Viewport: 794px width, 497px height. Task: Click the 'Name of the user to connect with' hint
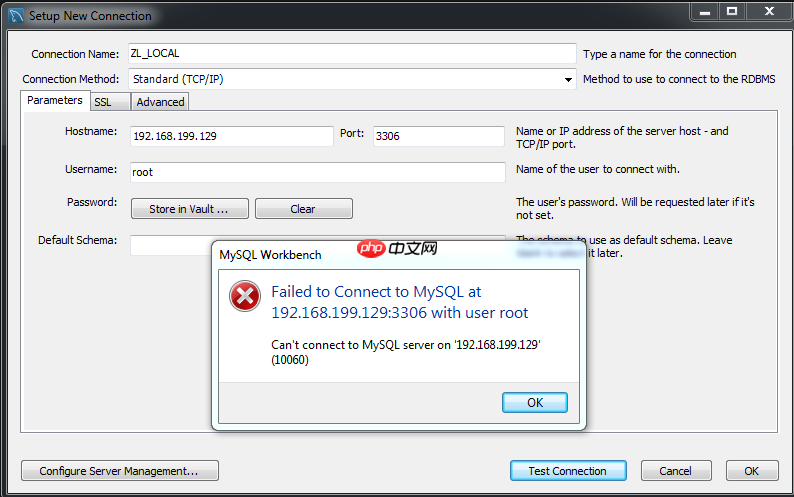[598, 169]
